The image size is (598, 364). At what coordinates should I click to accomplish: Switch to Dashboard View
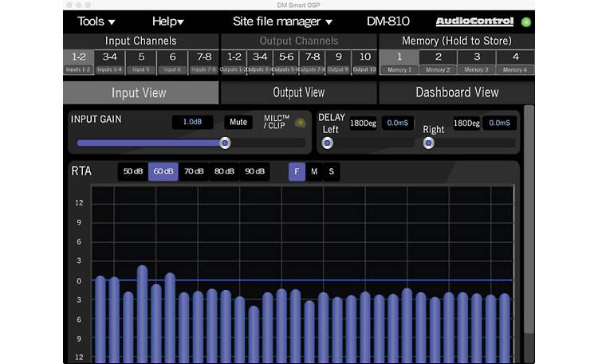click(x=457, y=92)
